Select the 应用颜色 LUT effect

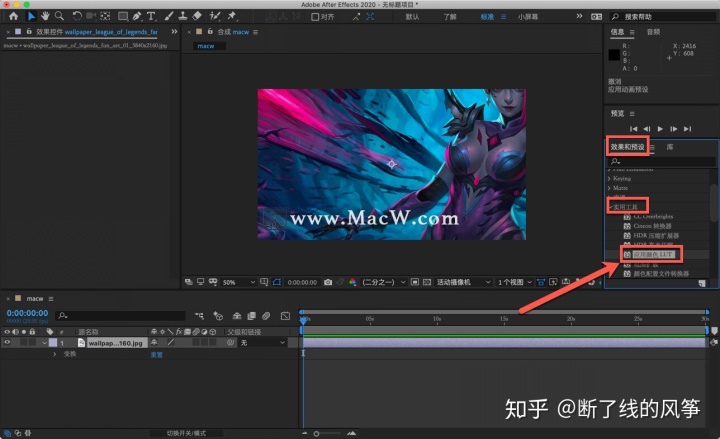[652, 254]
